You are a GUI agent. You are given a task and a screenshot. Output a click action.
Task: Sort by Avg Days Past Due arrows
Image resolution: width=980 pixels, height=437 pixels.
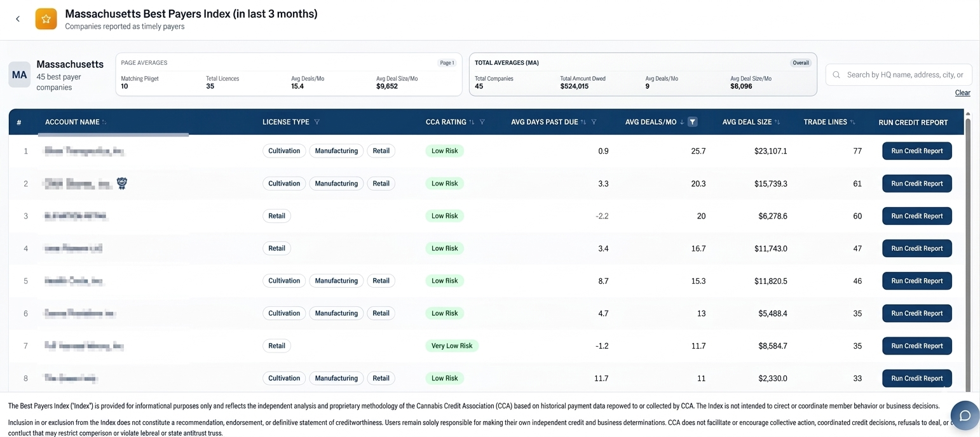tap(583, 122)
